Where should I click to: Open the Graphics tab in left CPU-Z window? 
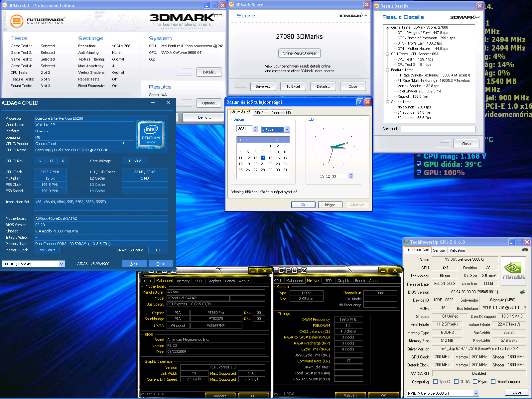pyautogui.click(x=214, y=281)
